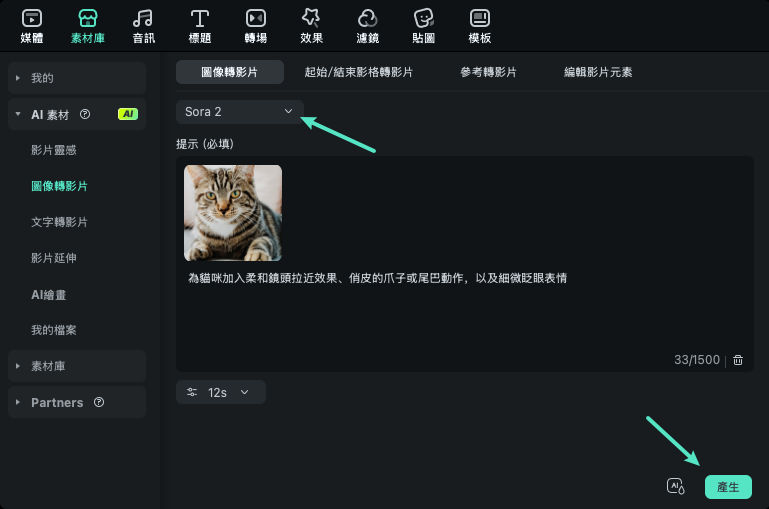Open the 12s duration dropdown
The image size is (769, 509).
(221, 393)
